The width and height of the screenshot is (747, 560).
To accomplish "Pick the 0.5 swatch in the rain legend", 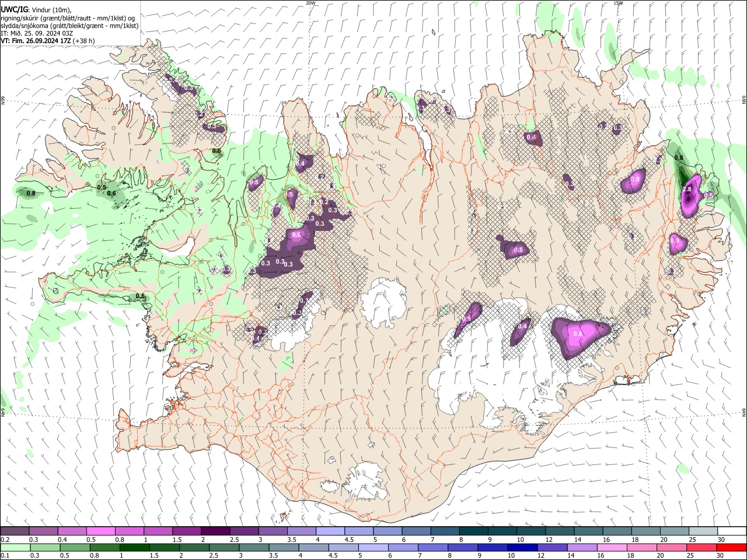I will 75,547.
